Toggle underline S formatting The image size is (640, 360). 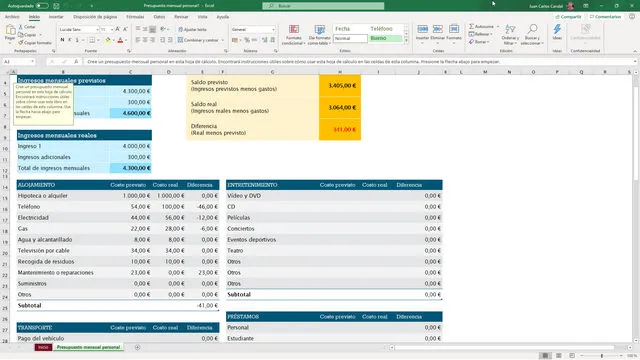[77, 40]
